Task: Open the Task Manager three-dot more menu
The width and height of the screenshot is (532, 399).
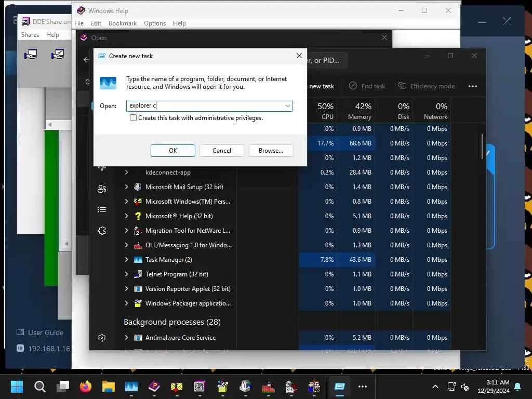Action: coord(473,86)
